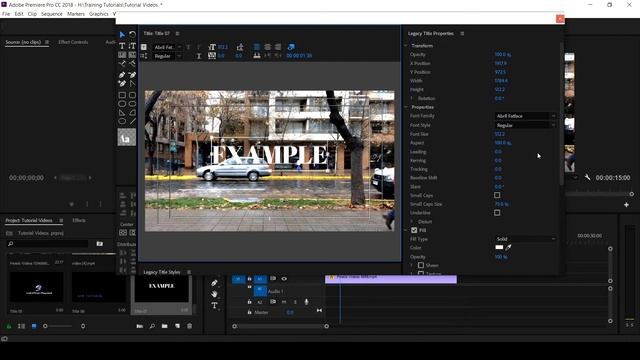Open font family dropdown in title toolbar

[x=168, y=47]
